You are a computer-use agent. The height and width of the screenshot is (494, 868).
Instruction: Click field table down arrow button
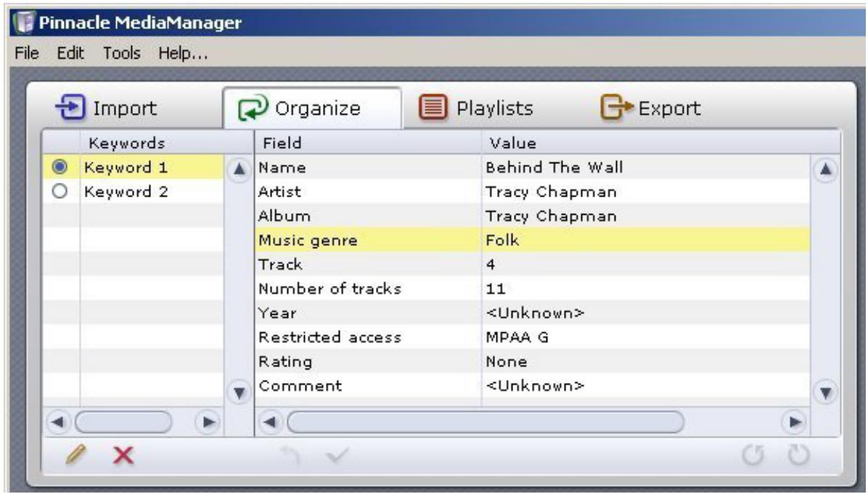click(825, 392)
